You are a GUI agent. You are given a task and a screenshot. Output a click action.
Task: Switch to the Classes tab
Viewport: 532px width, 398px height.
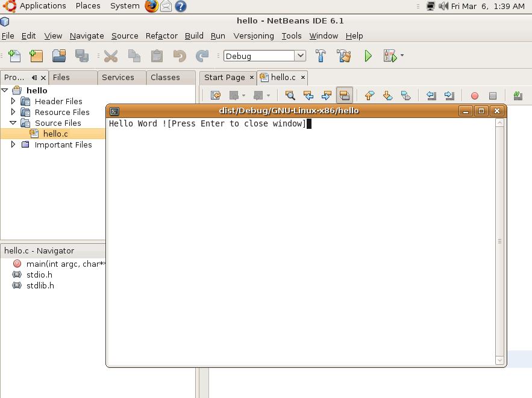[171, 77]
